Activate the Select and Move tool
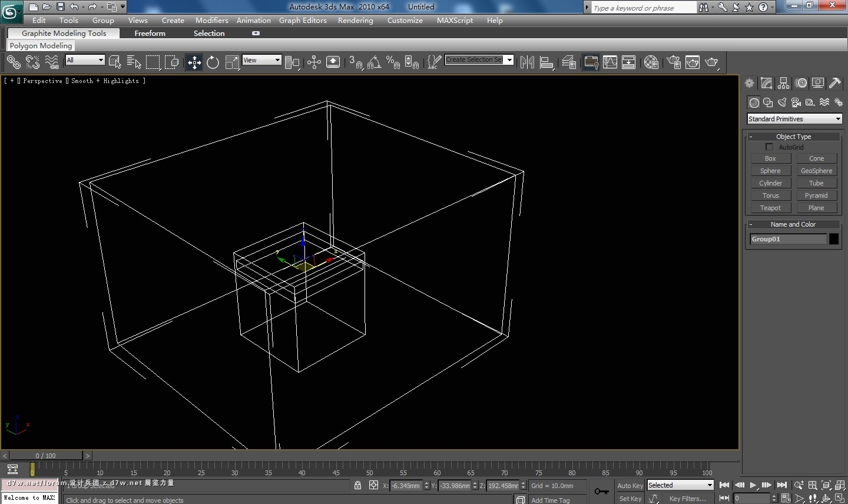Image resolution: width=848 pixels, height=504 pixels. 194,62
